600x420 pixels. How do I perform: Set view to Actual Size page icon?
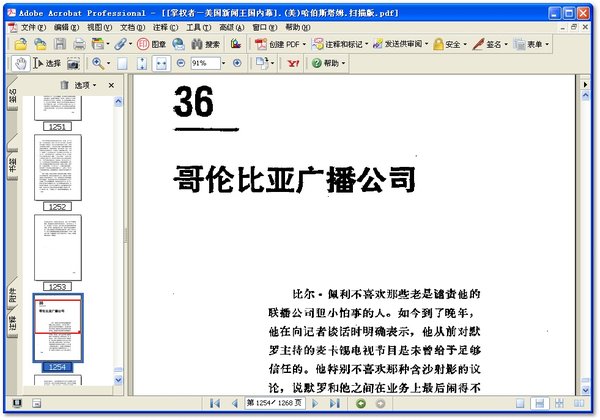tap(122, 63)
